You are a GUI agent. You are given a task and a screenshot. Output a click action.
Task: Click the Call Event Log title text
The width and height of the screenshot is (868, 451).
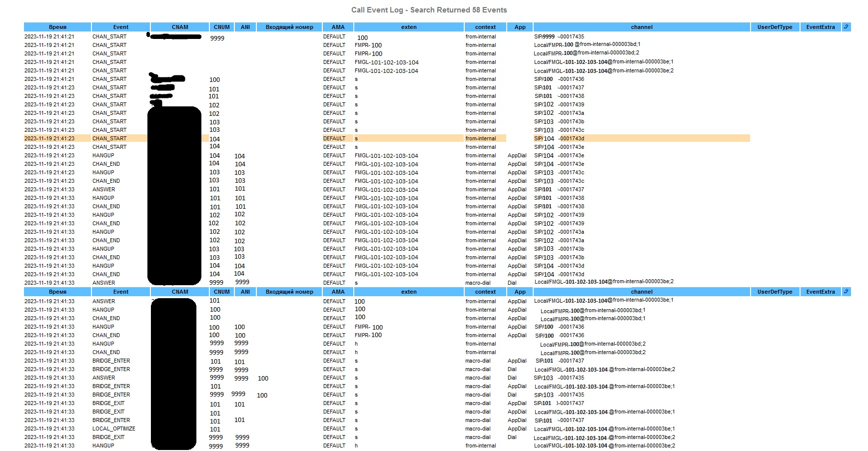pos(429,10)
